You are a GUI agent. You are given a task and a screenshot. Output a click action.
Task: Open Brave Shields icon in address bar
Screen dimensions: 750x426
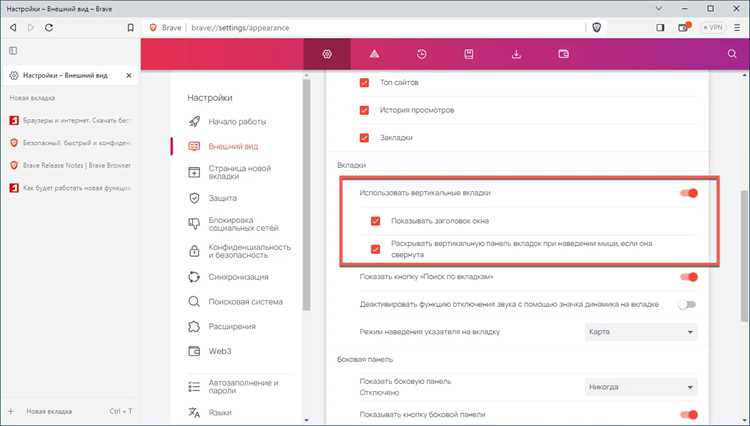pyautogui.click(x=596, y=27)
